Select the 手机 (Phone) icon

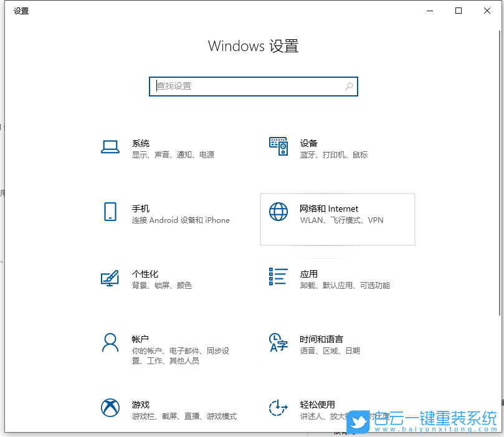pos(110,212)
